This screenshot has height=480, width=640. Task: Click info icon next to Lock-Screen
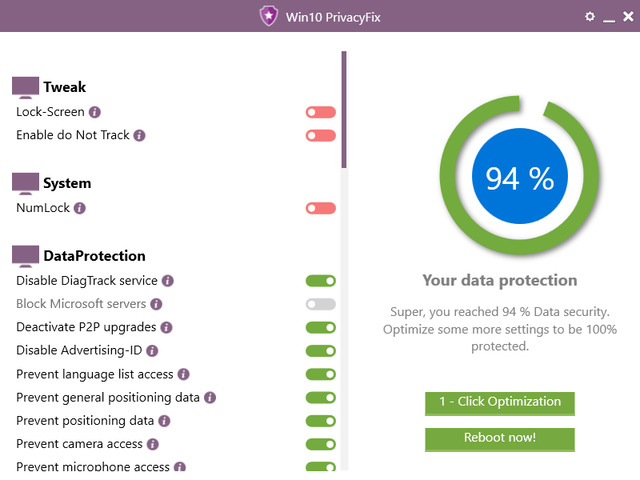tap(95, 112)
